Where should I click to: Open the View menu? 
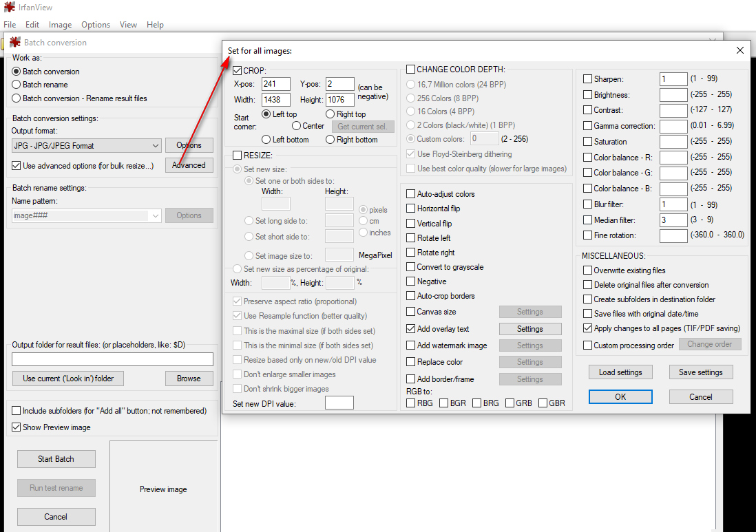(128, 25)
